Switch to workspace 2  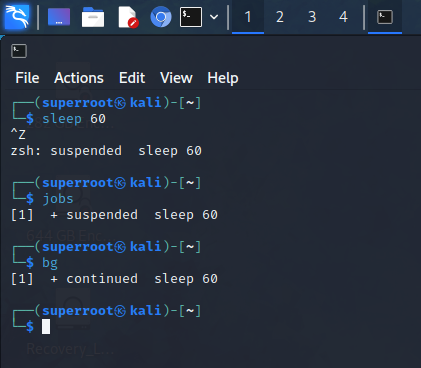point(280,17)
